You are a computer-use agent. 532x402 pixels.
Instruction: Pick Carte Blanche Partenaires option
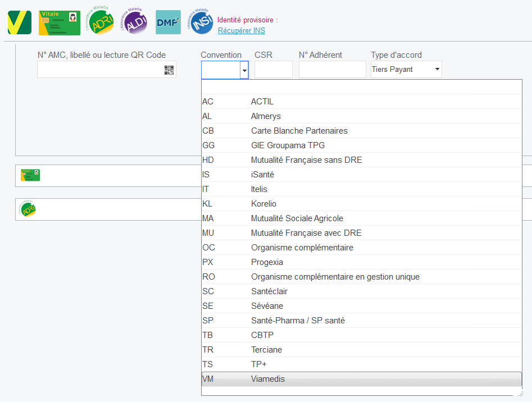click(299, 131)
